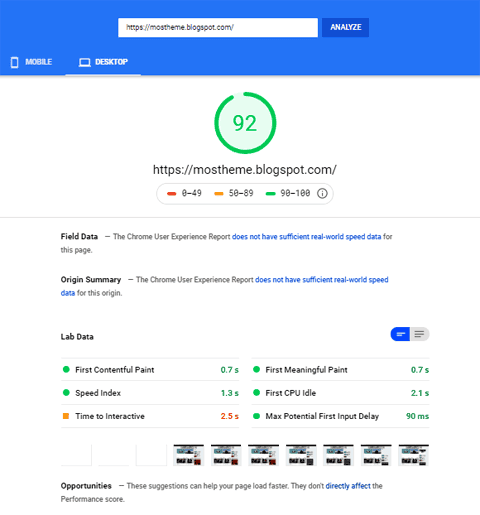Click the 2.1 s First CPU Idle value
The width and height of the screenshot is (480, 515).
pos(420,393)
